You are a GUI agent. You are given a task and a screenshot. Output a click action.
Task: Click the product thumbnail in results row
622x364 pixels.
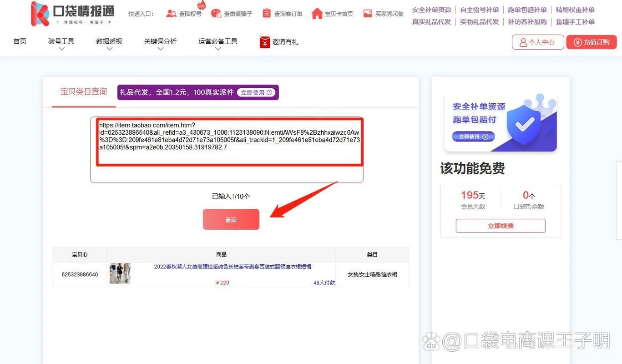click(120, 273)
